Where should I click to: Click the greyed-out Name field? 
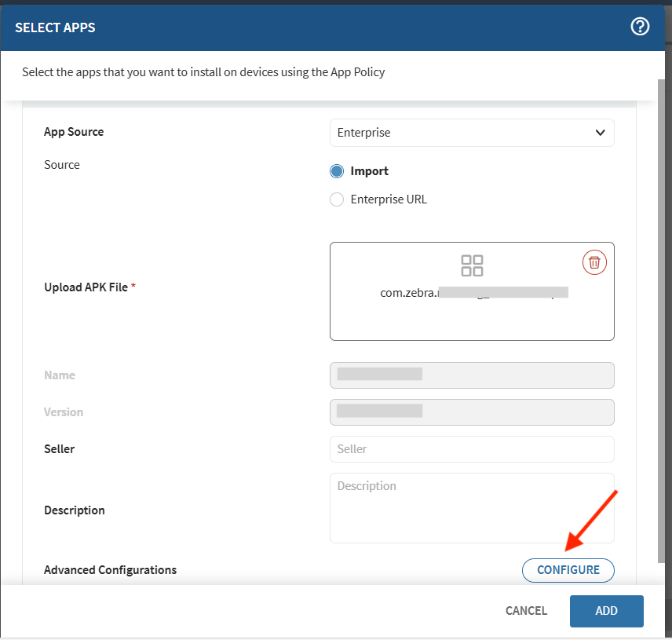471,375
